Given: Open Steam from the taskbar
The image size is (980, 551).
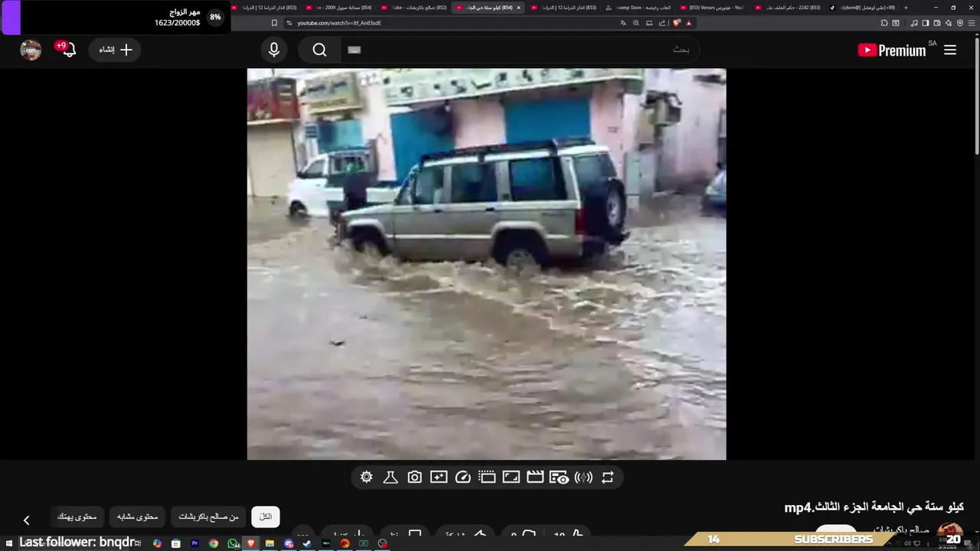Looking at the screenshot, I should (307, 543).
